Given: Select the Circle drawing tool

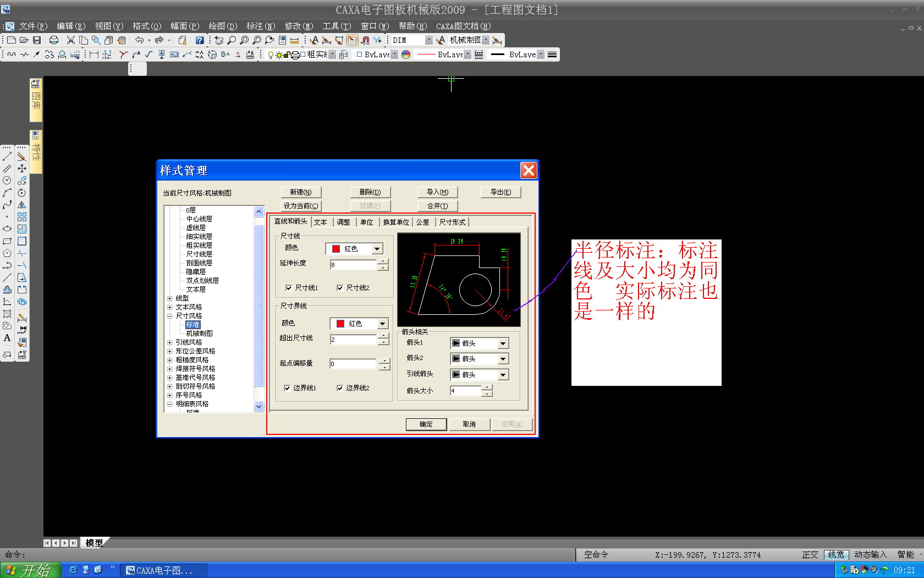Looking at the screenshot, I should tap(7, 181).
